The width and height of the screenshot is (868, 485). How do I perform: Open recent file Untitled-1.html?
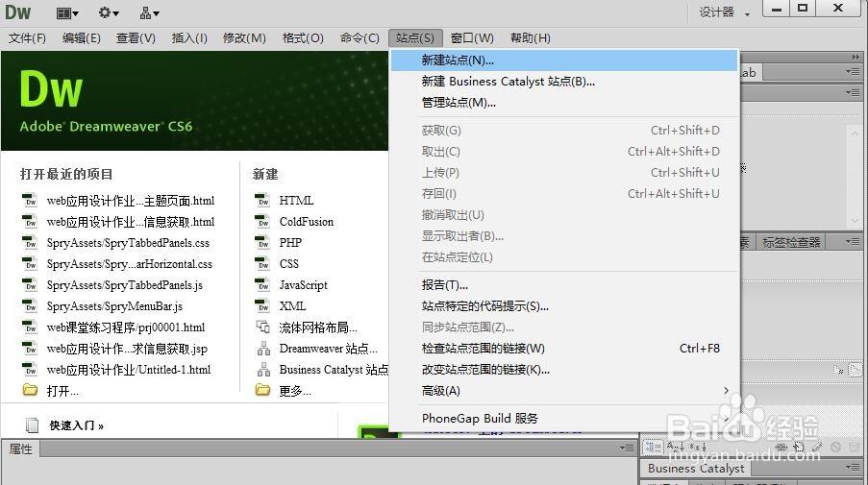click(129, 370)
